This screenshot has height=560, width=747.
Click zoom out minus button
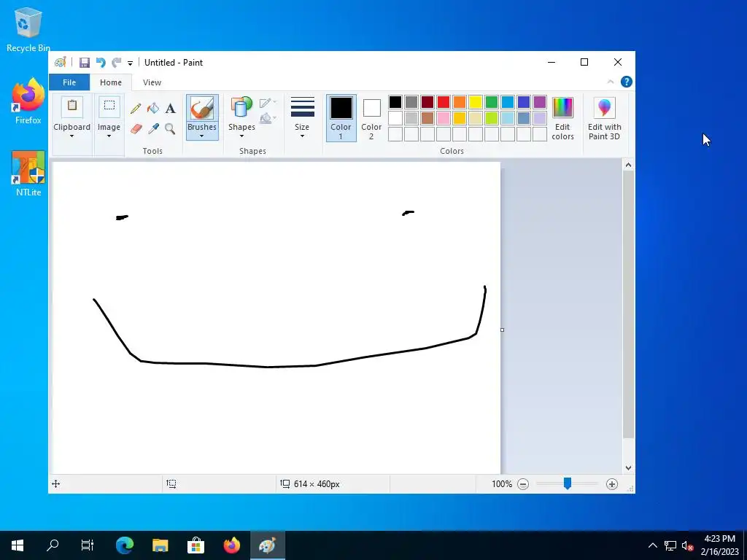click(x=523, y=484)
